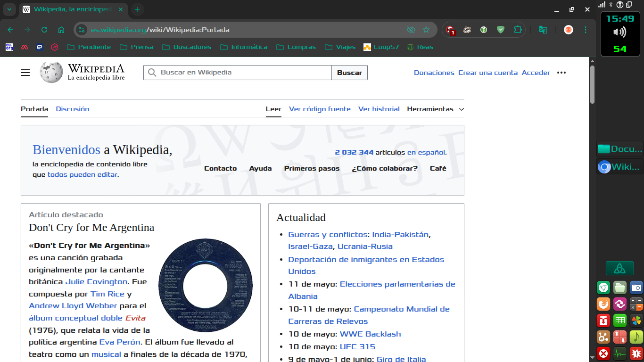Click the network signal bars tray icon
Image resolution: width=644 pixels, height=362 pixels.
point(602,4)
